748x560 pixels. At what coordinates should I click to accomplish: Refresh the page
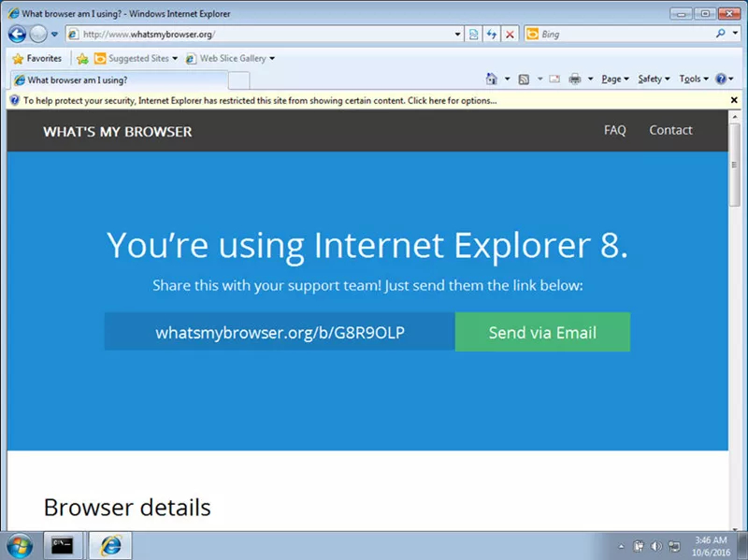point(493,34)
